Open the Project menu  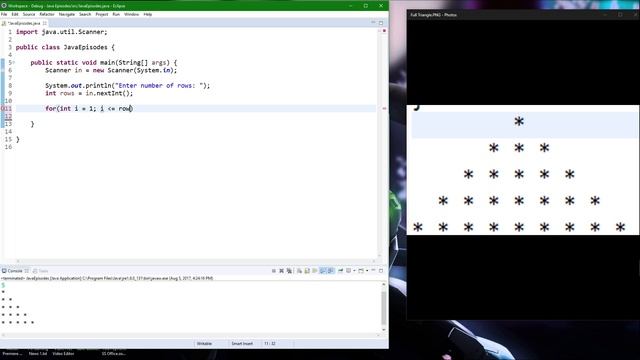[102, 14]
